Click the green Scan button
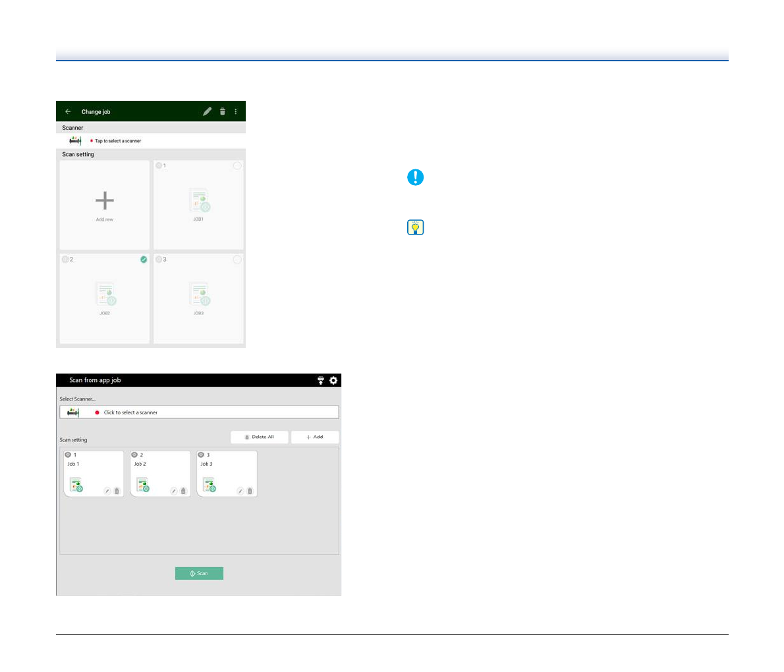This screenshot has height=672, width=784. point(199,573)
